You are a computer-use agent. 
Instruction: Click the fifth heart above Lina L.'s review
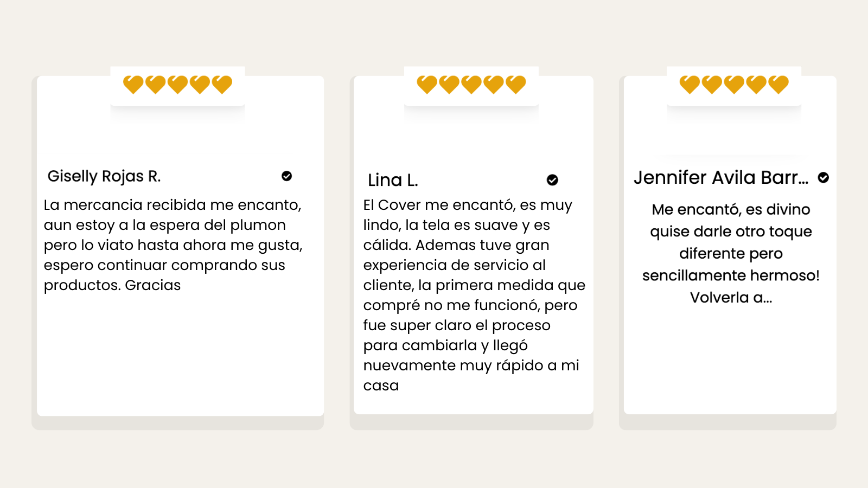[x=516, y=85]
